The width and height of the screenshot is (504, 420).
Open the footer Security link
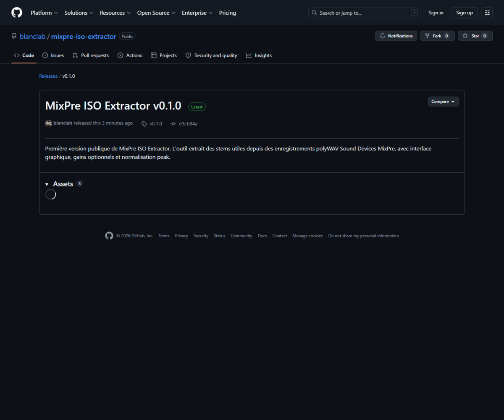coord(201,236)
